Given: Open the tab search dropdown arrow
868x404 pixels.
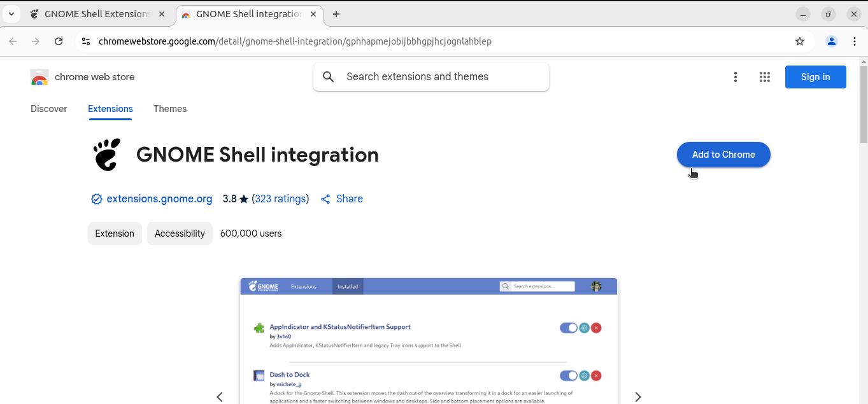Looking at the screenshot, I should pos(11,14).
